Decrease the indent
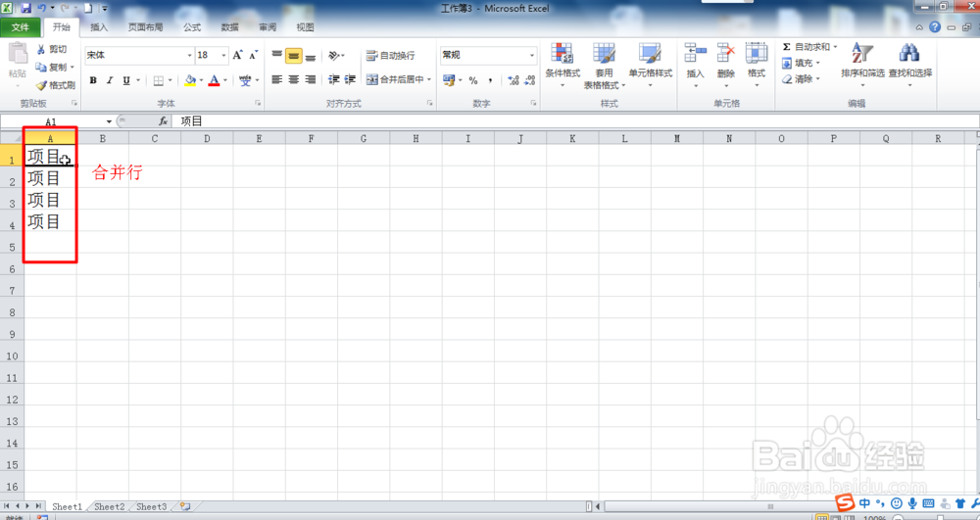 (x=334, y=79)
